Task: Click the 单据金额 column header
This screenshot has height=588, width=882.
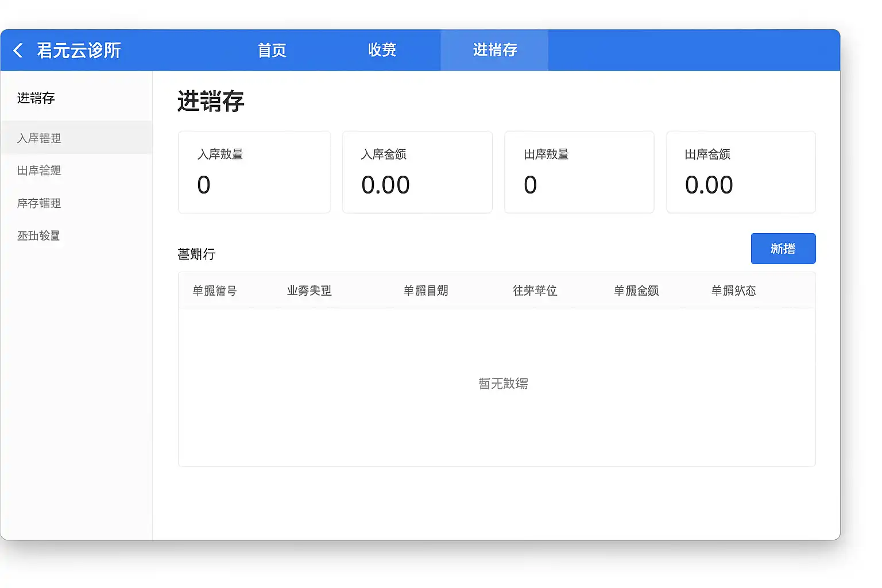Action: (x=636, y=291)
